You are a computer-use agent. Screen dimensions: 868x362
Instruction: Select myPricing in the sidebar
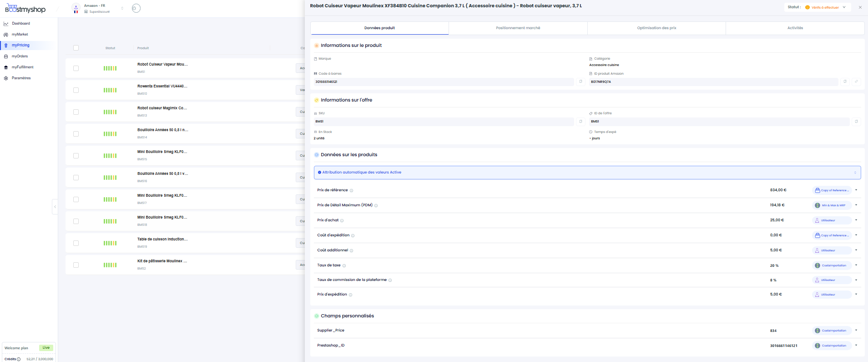click(x=20, y=45)
